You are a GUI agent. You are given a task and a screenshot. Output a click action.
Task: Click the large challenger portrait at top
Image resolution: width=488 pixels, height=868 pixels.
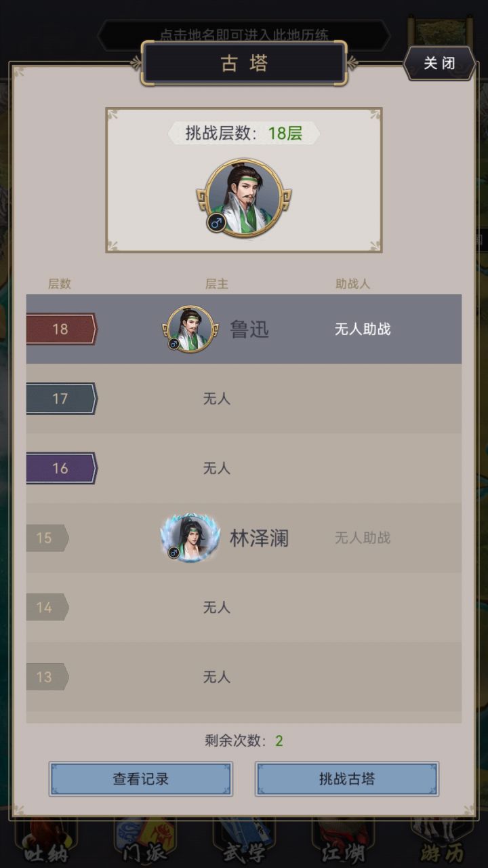click(x=244, y=197)
